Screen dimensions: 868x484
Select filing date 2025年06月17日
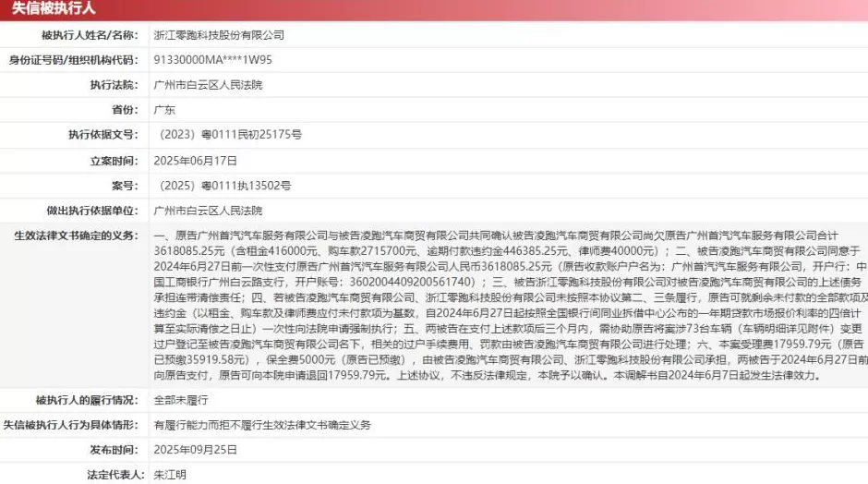[x=196, y=161]
